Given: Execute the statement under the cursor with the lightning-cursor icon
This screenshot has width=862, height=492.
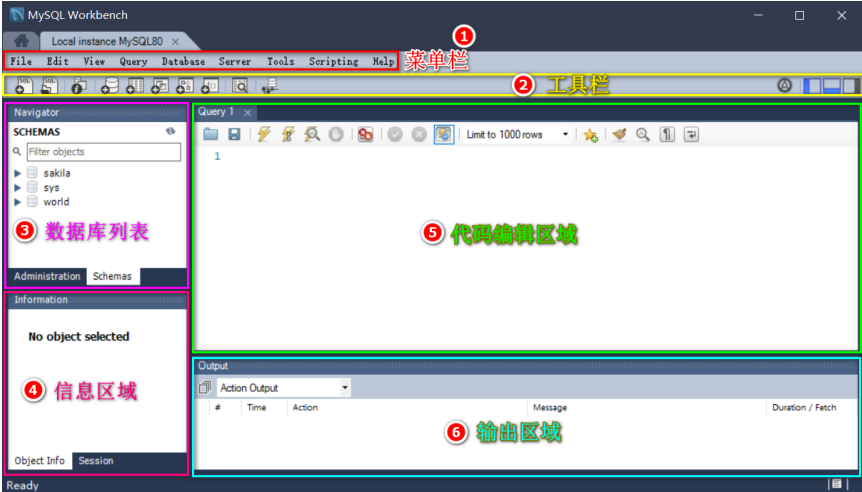Looking at the screenshot, I should point(289,134).
